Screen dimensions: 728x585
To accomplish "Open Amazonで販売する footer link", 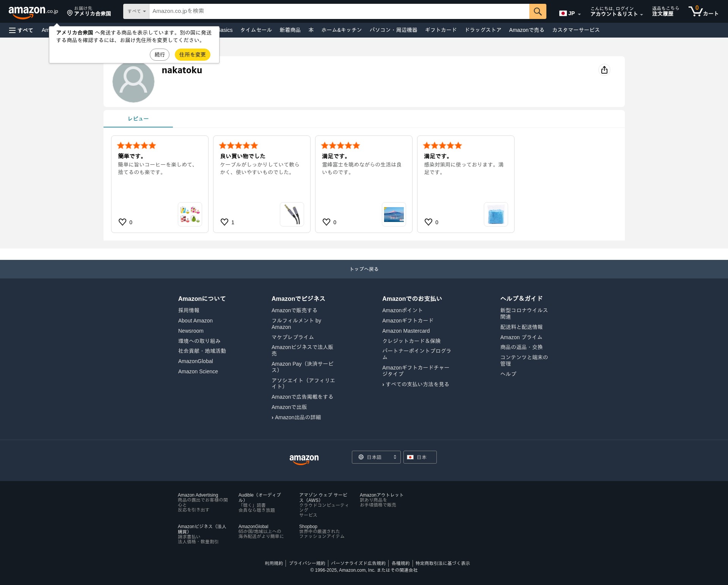I will (x=294, y=310).
